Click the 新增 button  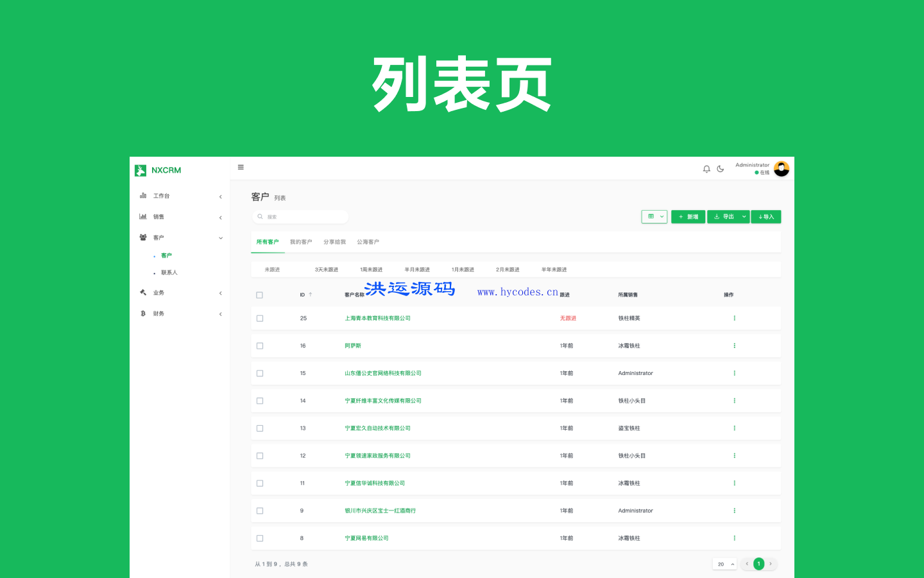tap(688, 216)
